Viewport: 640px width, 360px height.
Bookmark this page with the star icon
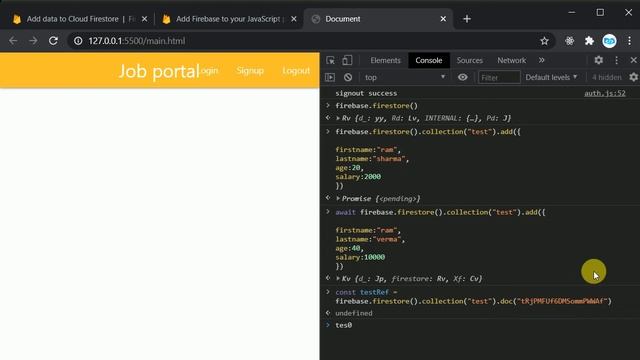(x=544, y=41)
